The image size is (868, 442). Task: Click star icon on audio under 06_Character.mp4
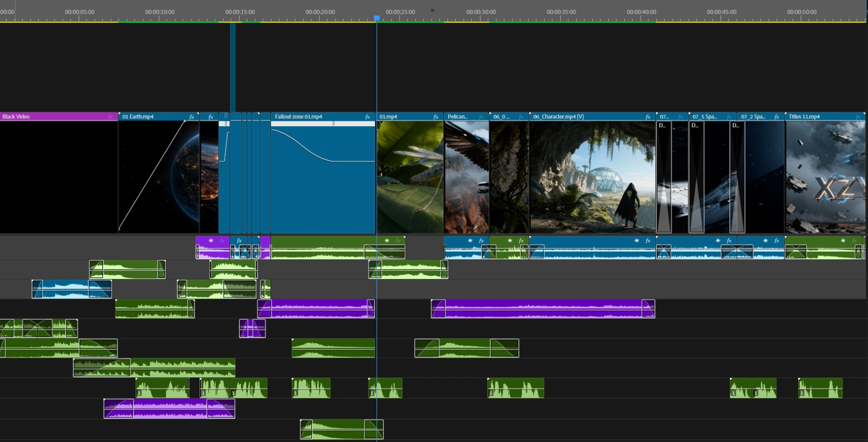(x=636, y=241)
